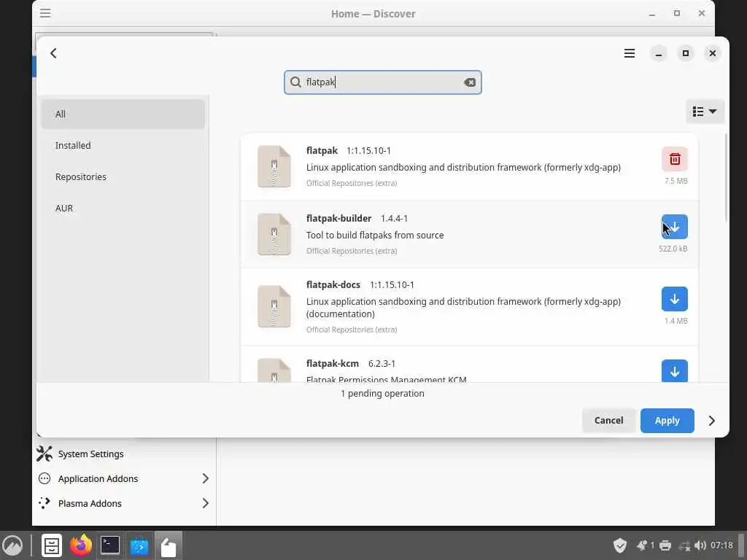Open the terminal from taskbar
Image resolution: width=747 pixels, height=560 pixels.
coord(110,545)
